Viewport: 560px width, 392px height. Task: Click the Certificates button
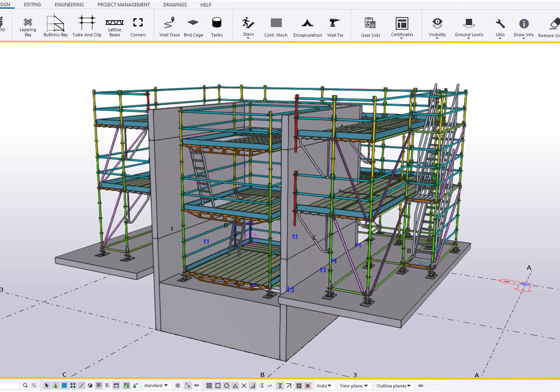[401, 26]
